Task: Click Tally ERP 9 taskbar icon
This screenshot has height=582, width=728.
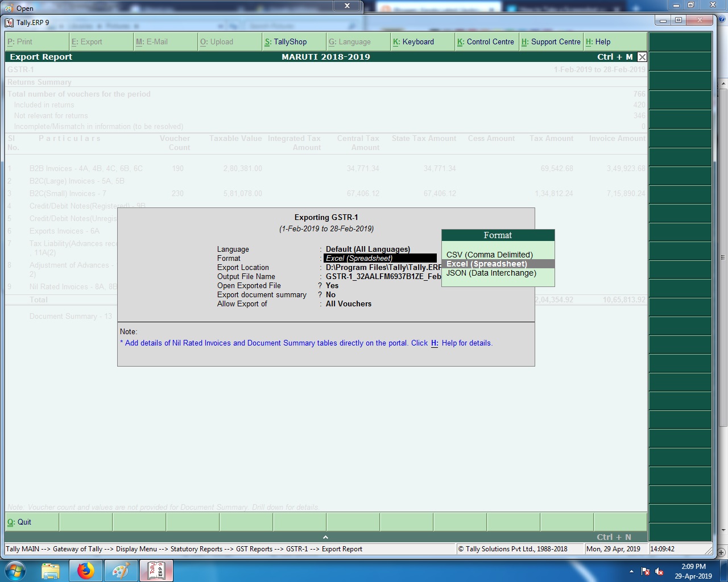Action: tap(156, 571)
